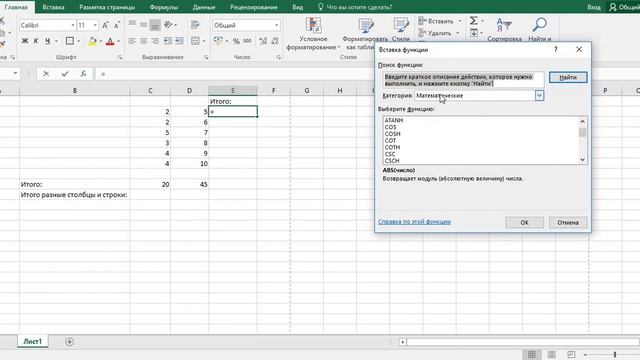Click OK in Insert Function dialog
The height and width of the screenshot is (360, 640).
524,222
